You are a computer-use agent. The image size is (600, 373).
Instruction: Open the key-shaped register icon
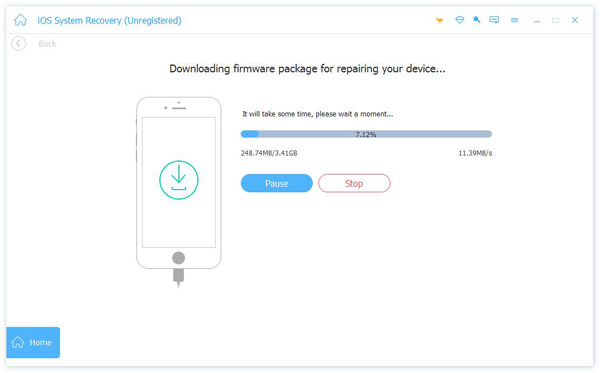pos(477,20)
